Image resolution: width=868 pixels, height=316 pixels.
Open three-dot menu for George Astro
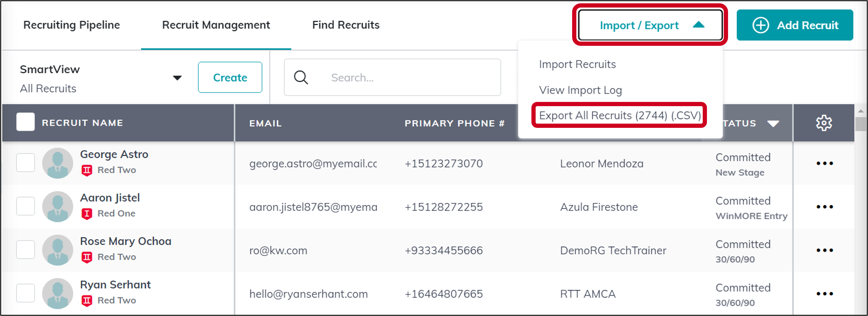pos(825,163)
